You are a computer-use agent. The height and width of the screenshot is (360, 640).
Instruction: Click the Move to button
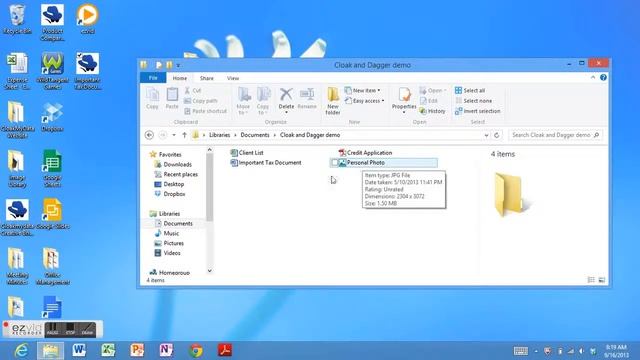point(243,101)
